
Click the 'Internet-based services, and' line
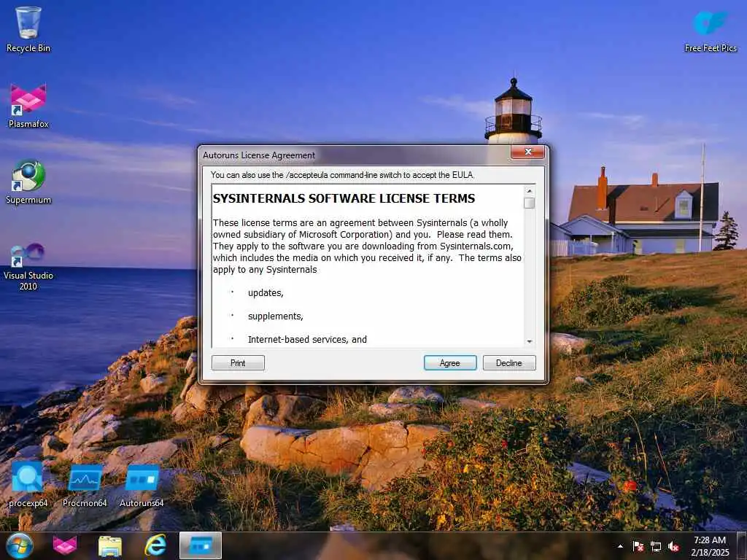(x=307, y=340)
